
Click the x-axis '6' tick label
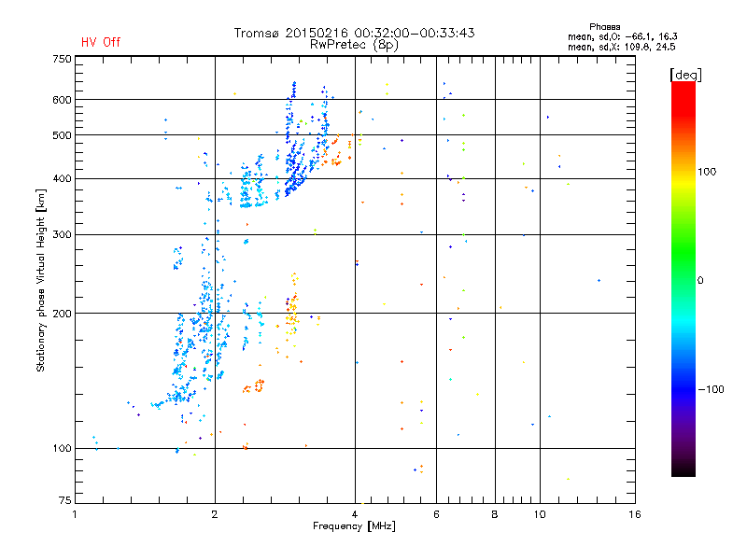pos(436,514)
